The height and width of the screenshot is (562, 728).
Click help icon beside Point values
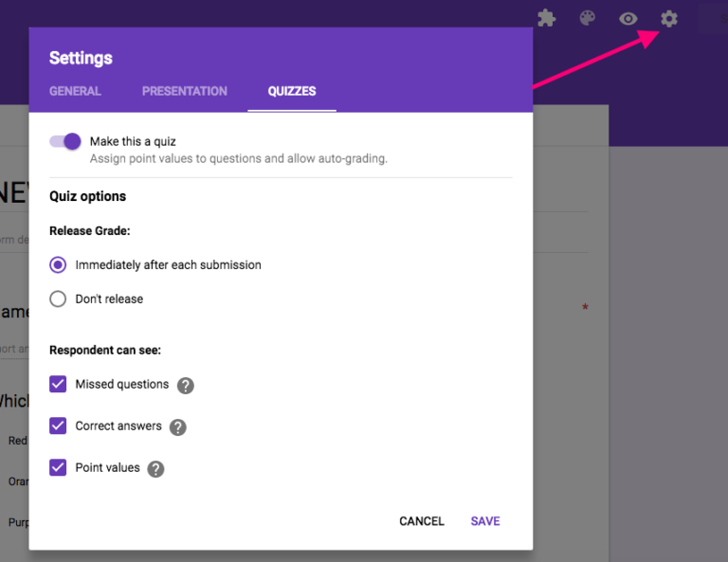pyautogui.click(x=155, y=469)
